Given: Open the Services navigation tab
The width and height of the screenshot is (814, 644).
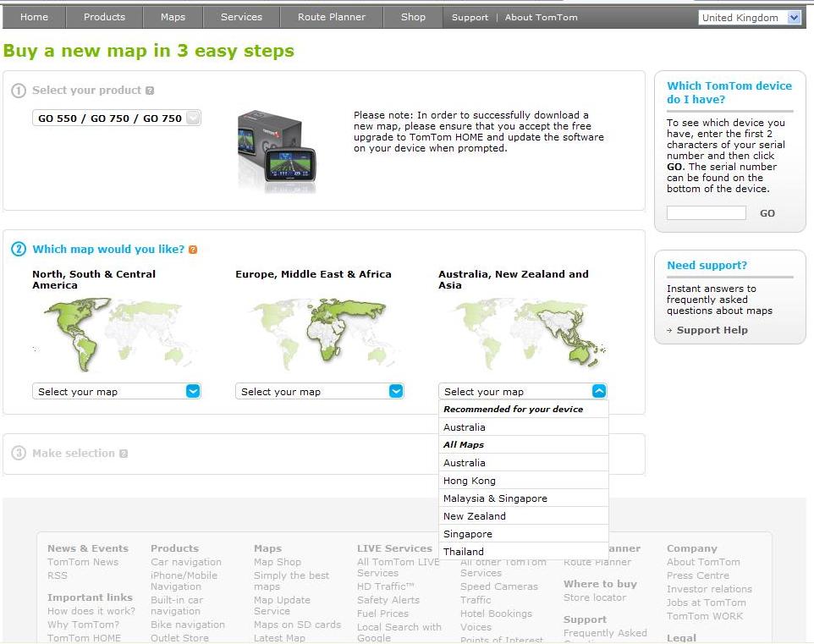Looking at the screenshot, I should pyautogui.click(x=241, y=17).
